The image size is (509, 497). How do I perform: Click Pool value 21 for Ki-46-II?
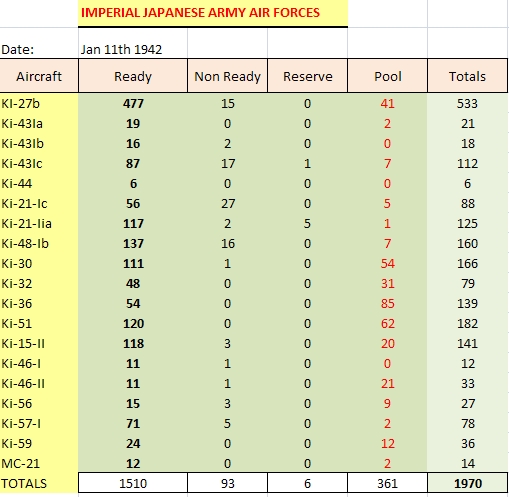pos(387,384)
